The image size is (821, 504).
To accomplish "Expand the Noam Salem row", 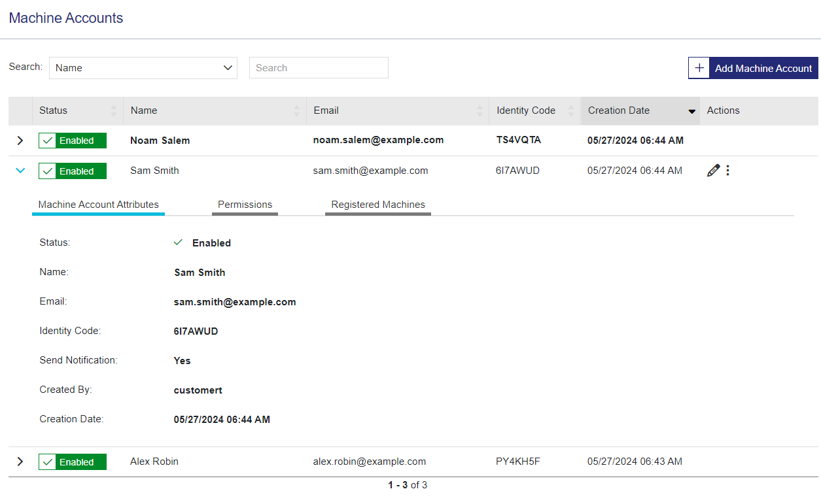I will (20, 141).
